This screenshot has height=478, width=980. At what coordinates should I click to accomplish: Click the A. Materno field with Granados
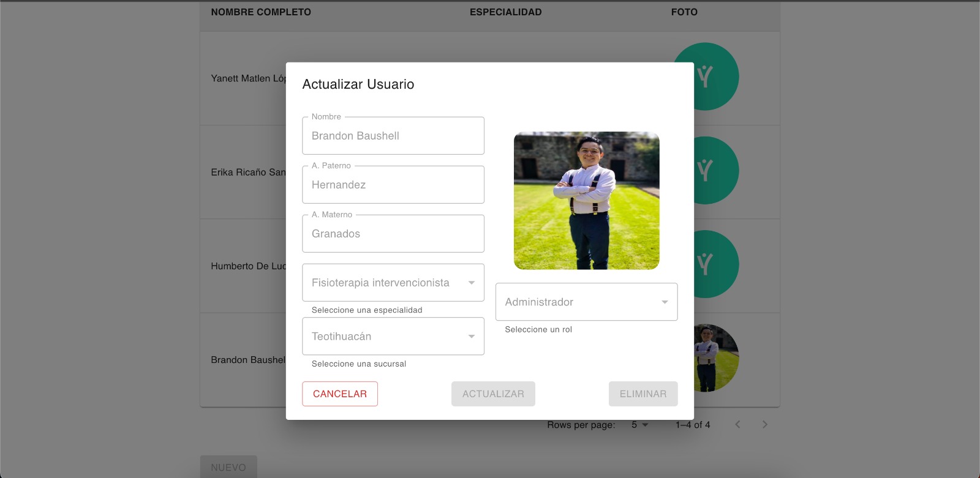(393, 233)
